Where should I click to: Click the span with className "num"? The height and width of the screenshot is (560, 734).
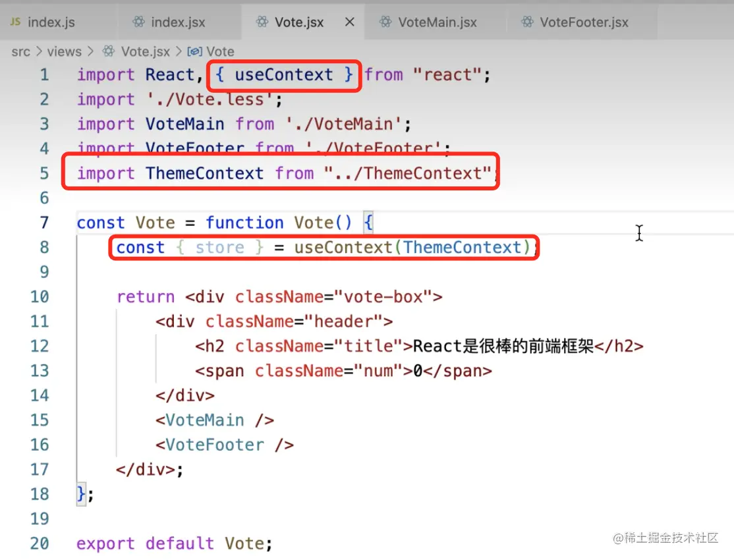coord(343,372)
